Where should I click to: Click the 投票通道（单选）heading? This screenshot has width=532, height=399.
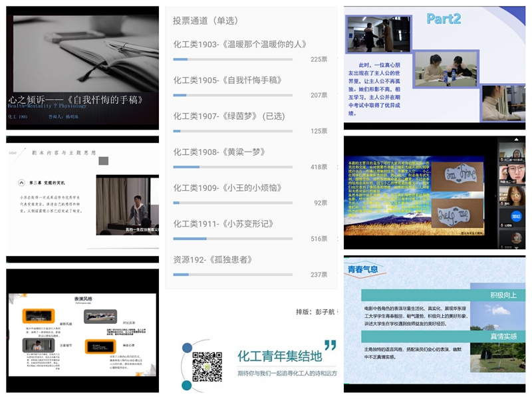[205, 21]
